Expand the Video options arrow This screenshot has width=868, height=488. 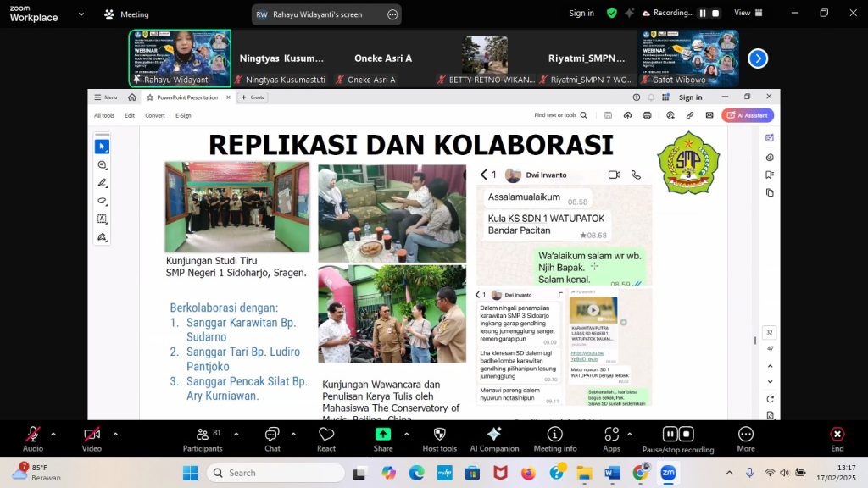[x=112, y=434]
